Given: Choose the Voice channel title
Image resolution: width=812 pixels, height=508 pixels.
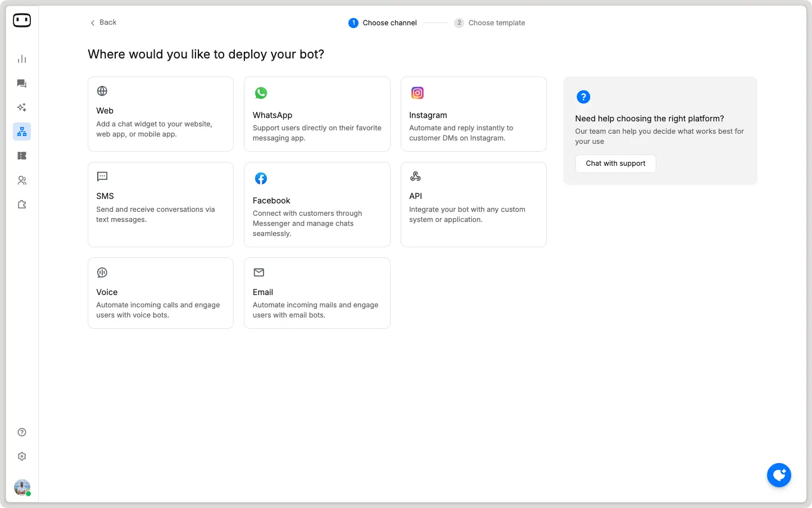Looking at the screenshot, I should pyautogui.click(x=107, y=292).
